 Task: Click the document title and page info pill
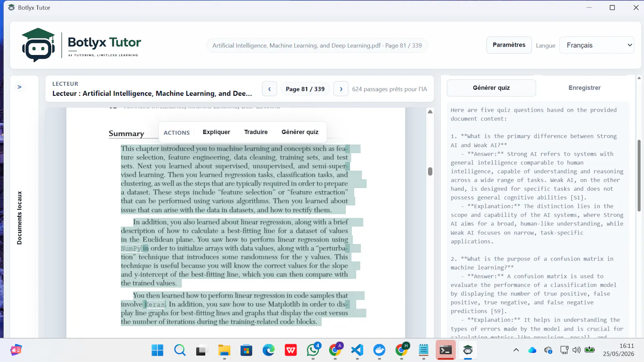[x=317, y=45]
